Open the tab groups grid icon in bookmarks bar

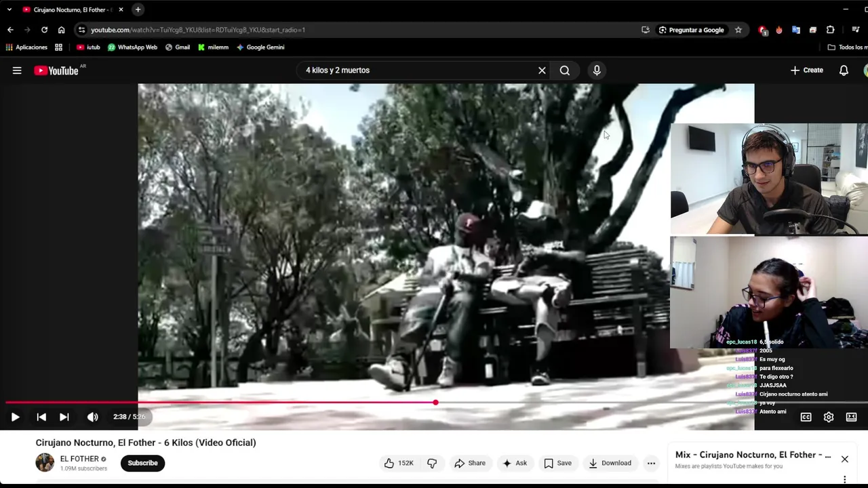[x=58, y=47]
